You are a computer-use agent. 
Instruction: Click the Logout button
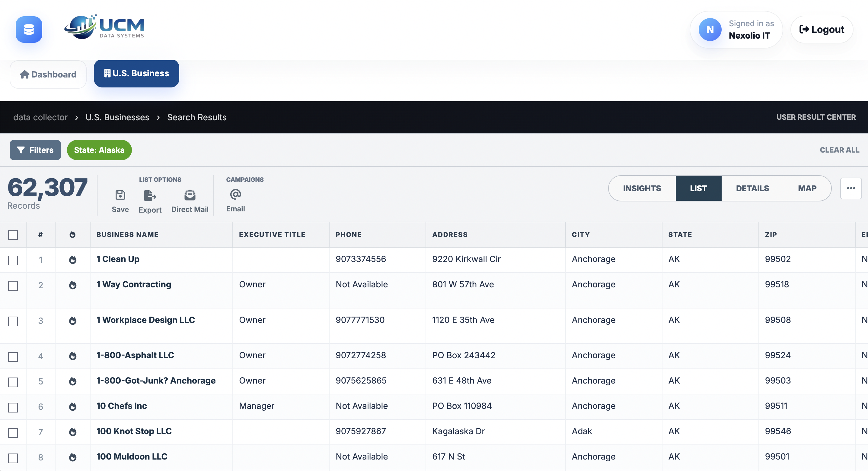click(822, 30)
